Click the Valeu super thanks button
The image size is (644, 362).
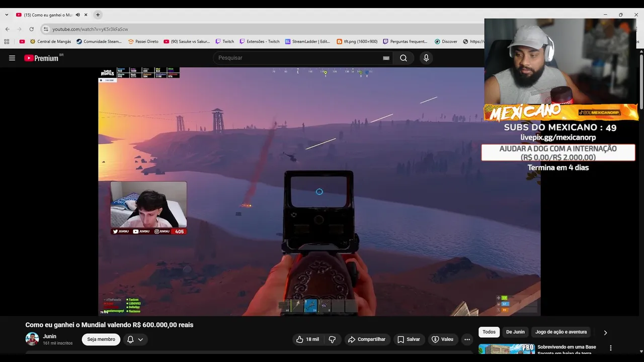pos(442,339)
